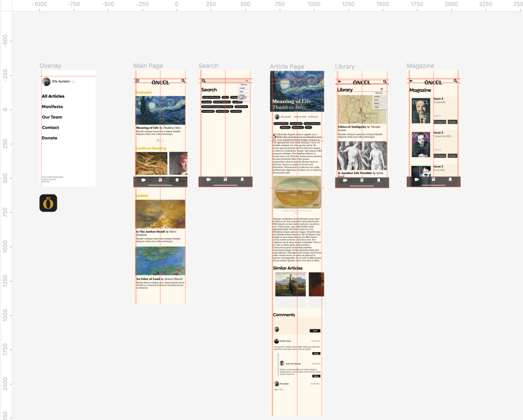
Task: Open the filter icon in the Search frame
Action: (x=247, y=81)
